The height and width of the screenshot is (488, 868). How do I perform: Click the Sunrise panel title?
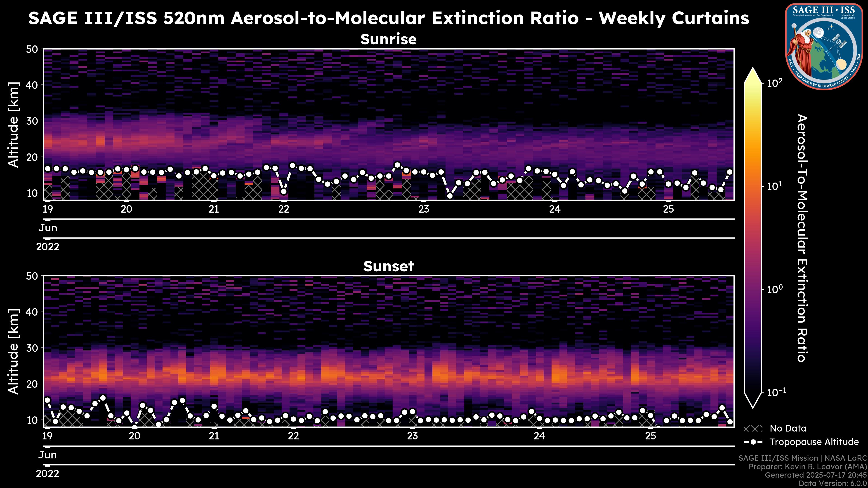[388, 39]
